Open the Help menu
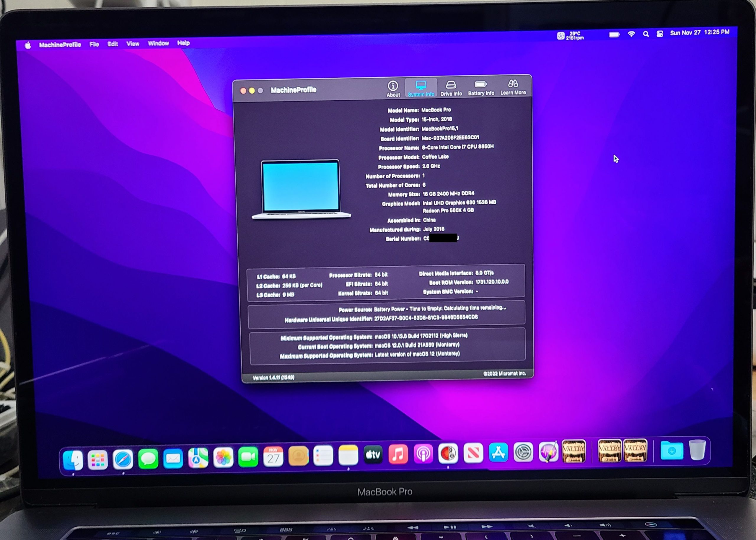 point(183,43)
